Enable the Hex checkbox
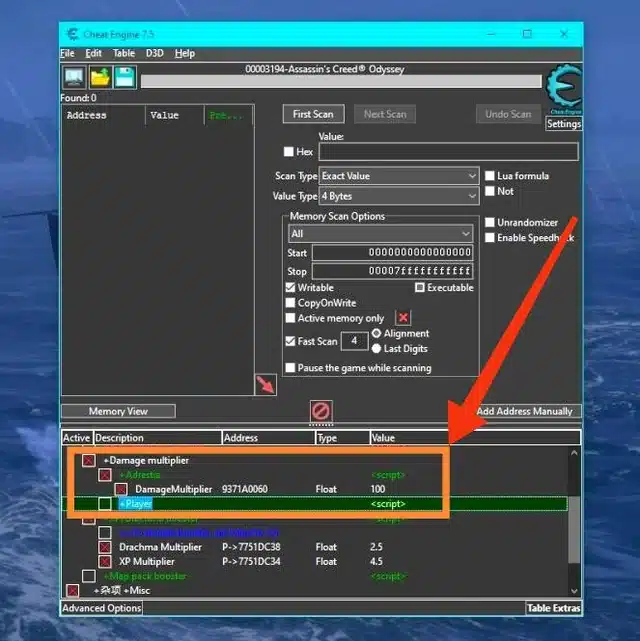Screen dimensions: 640x641 click(x=290, y=152)
